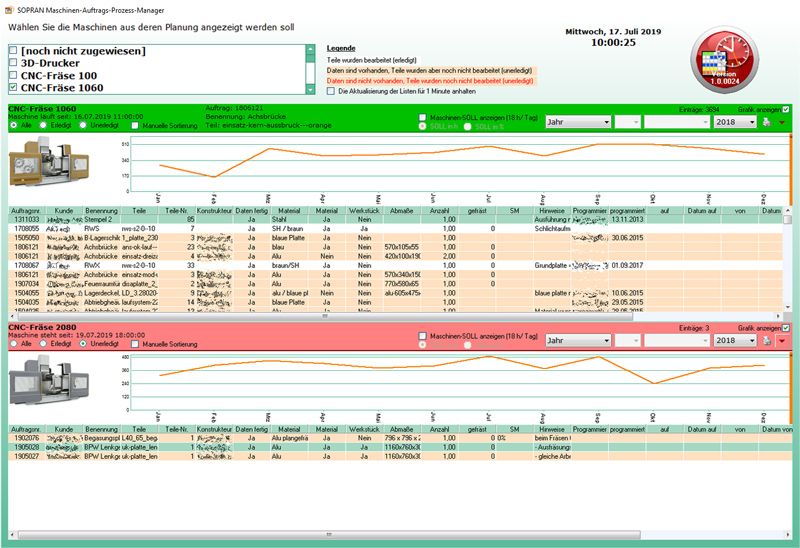Click the print icon in CNC-Fräse 2080 header

pos(766,340)
